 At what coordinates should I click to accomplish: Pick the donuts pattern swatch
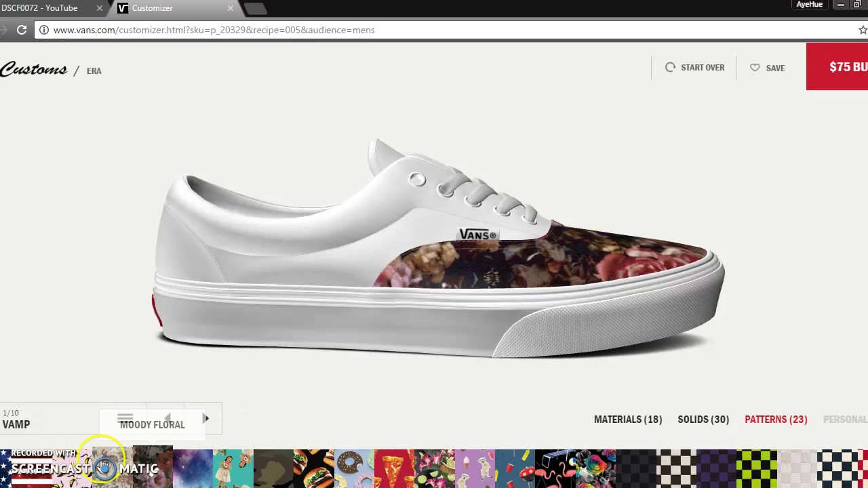pyautogui.click(x=354, y=468)
